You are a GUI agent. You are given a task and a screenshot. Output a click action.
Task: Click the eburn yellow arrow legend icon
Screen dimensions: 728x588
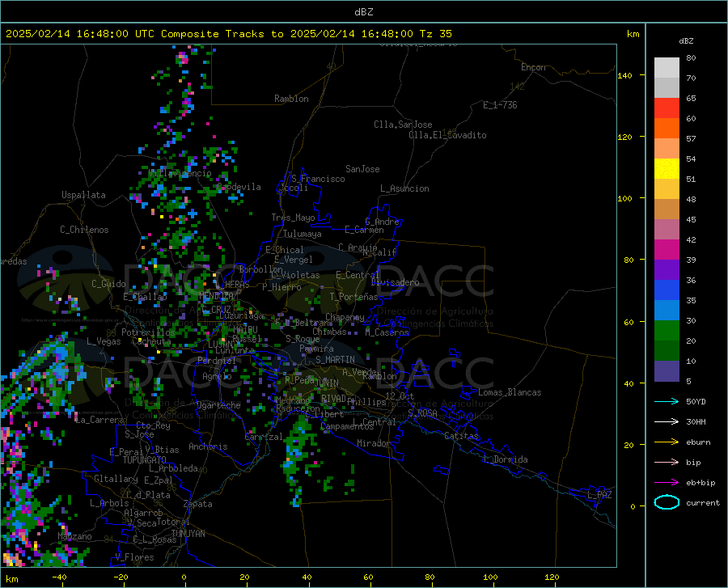point(667,442)
